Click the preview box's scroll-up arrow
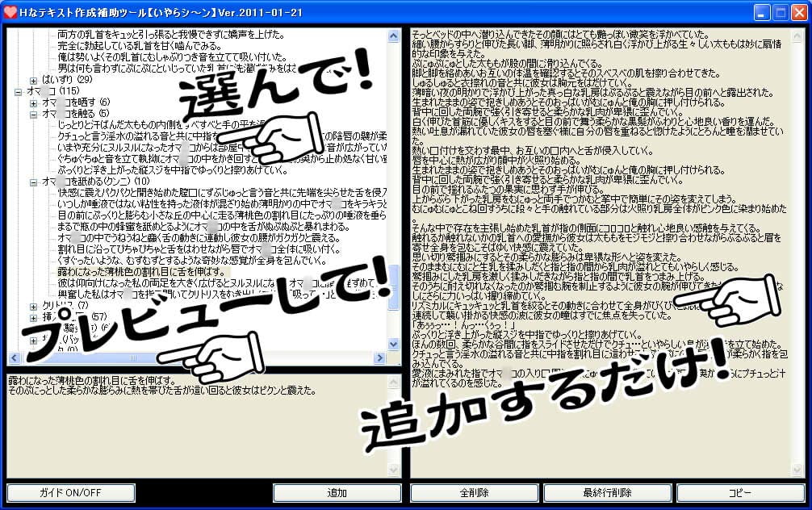Screen dimensions: 812x510 [x=394, y=382]
